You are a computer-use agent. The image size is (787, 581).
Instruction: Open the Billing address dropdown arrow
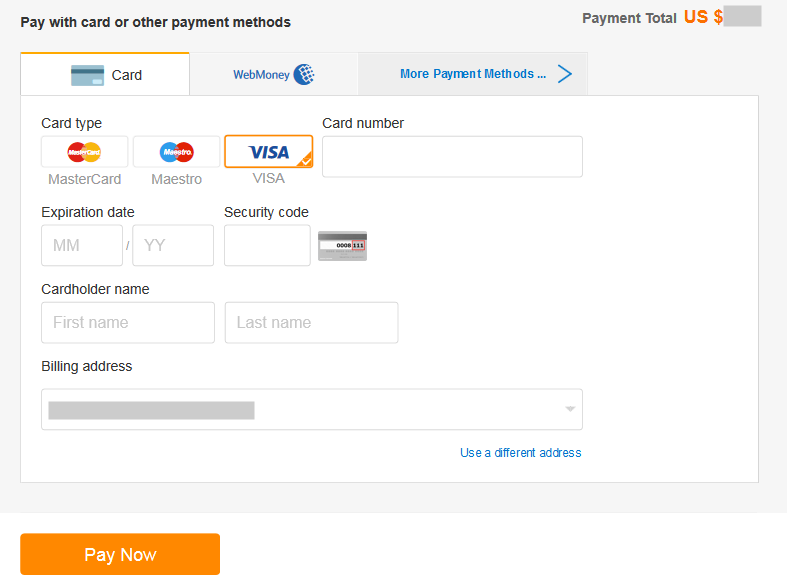tap(570, 409)
